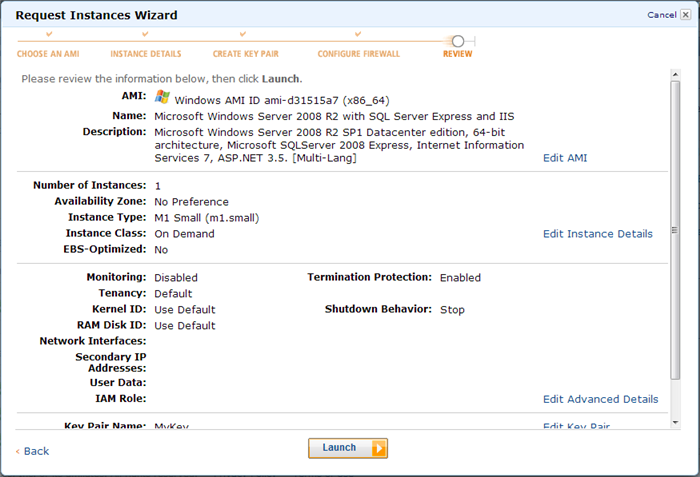Click the Tenancy Default value
The width and height of the screenshot is (700, 477).
[173, 294]
